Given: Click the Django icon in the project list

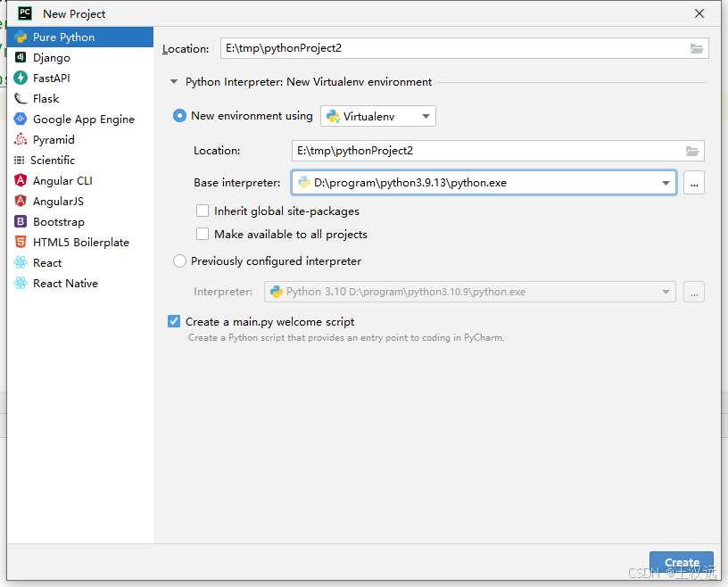Looking at the screenshot, I should coord(21,57).
